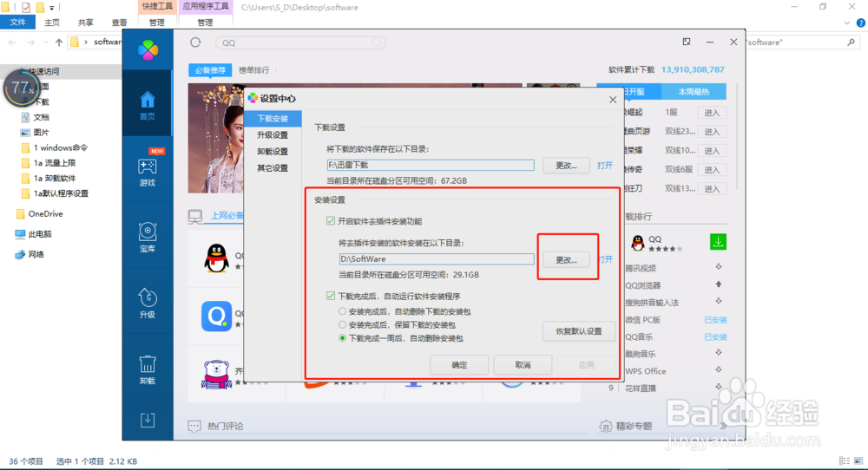Open 其它设置 settings tab
This screenshot has height=470, width=868.
[273, 168]
